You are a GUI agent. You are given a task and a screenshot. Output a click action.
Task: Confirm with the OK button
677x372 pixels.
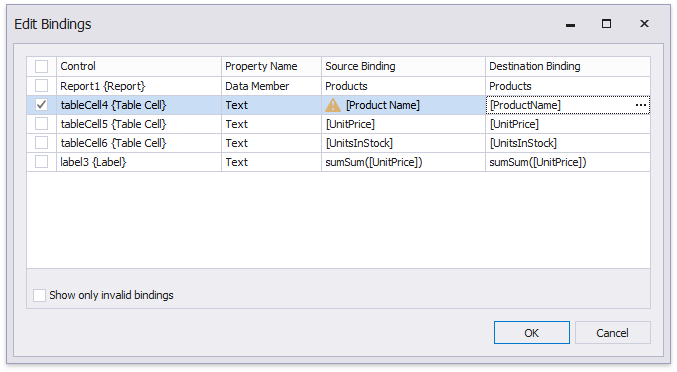tap(531, 333)
